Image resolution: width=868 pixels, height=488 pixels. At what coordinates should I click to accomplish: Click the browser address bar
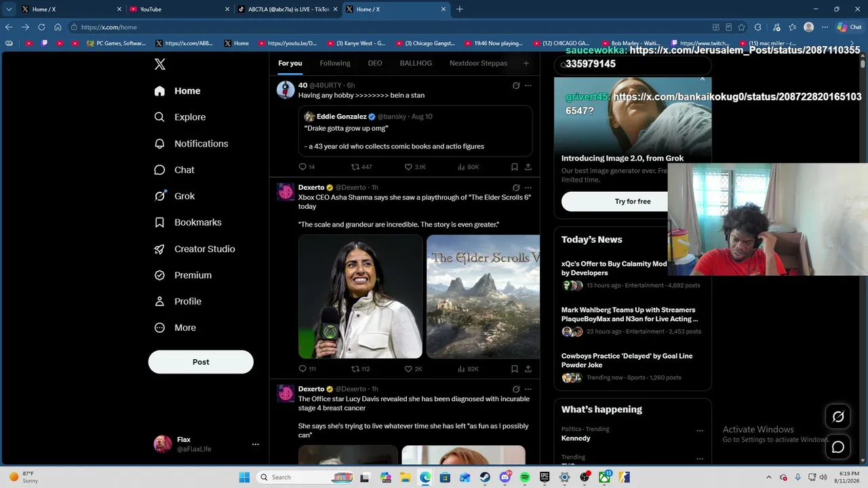[x=390, y=27]
